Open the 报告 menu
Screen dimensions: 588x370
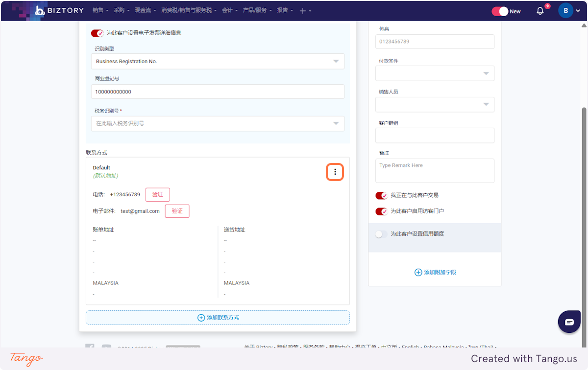coord(285,10)
